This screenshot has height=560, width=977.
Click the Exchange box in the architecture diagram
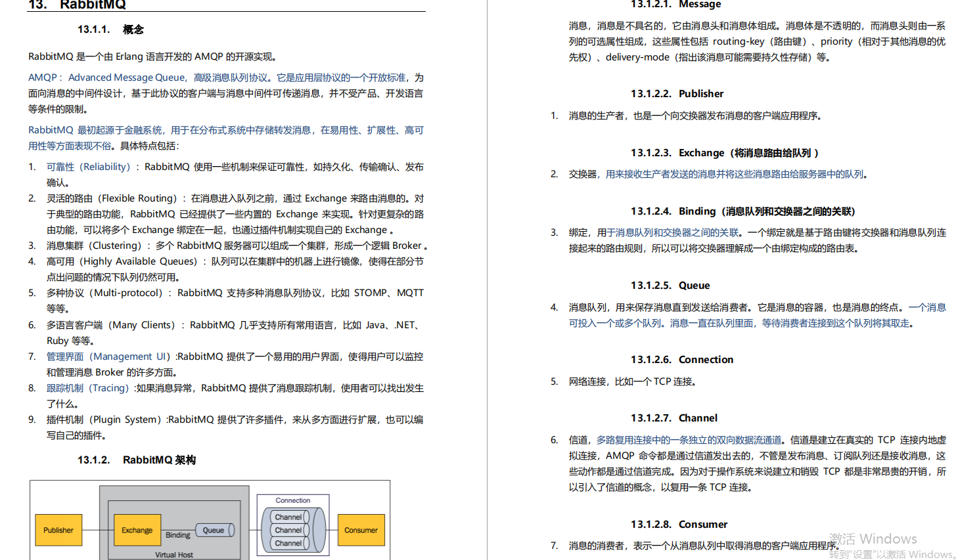point(137,530)
